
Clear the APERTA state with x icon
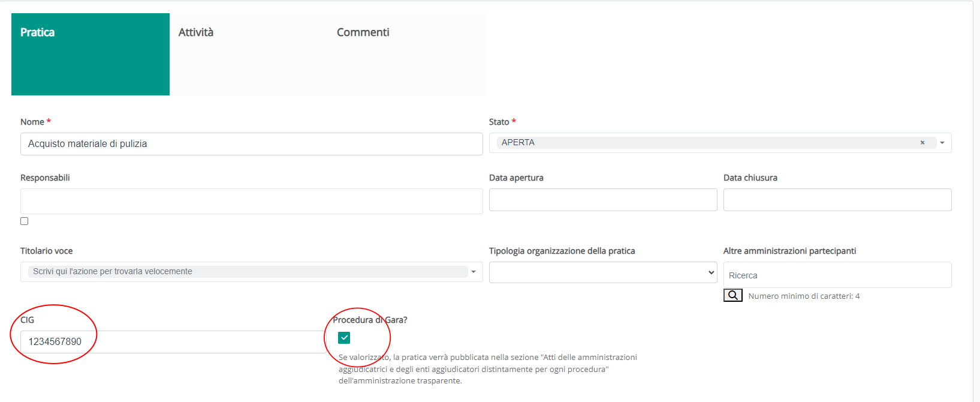pyautogui.click(x=922, y=143)
